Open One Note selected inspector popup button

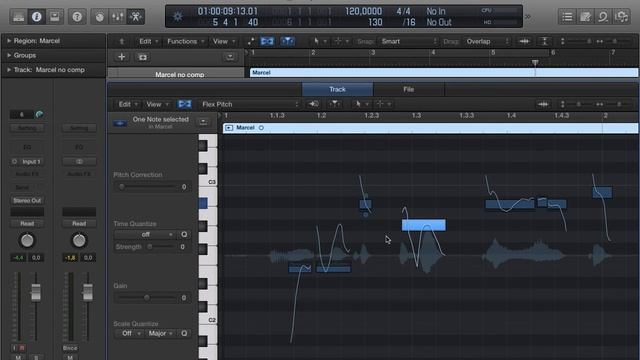(x=203, y=122)
